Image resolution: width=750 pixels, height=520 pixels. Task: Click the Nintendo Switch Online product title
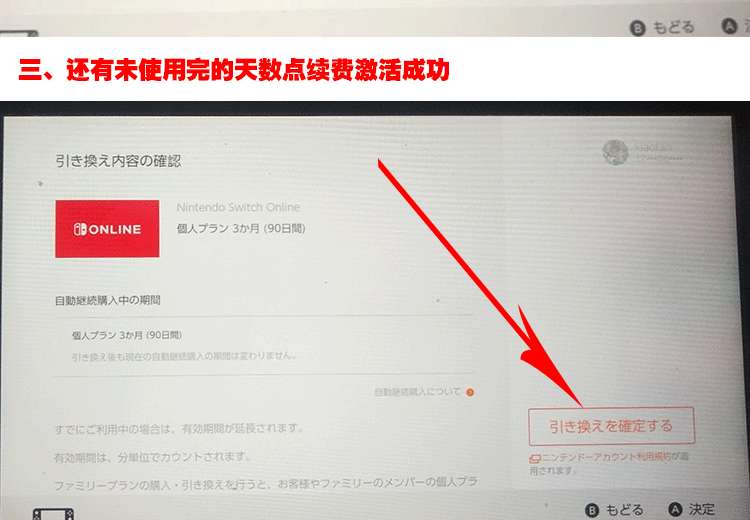coord(238,207)
